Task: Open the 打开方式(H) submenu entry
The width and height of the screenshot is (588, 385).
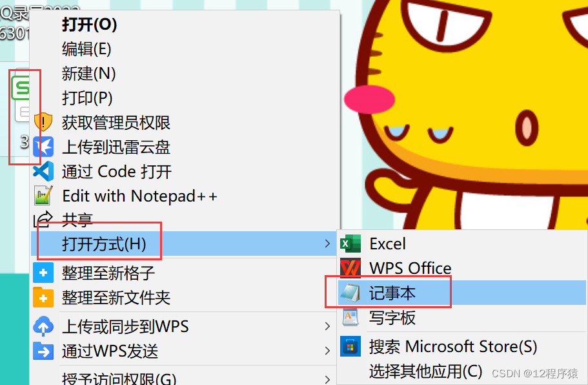Action: (184, 244)
